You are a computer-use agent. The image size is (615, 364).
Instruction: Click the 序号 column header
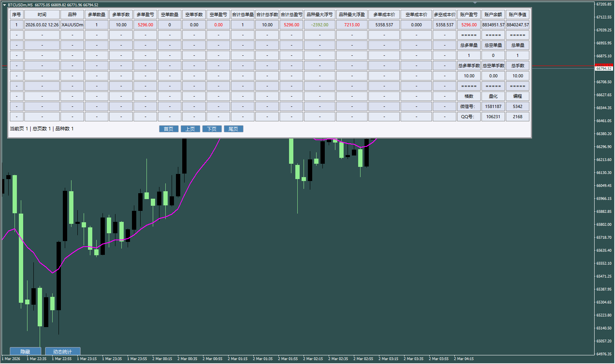(16, 14)
